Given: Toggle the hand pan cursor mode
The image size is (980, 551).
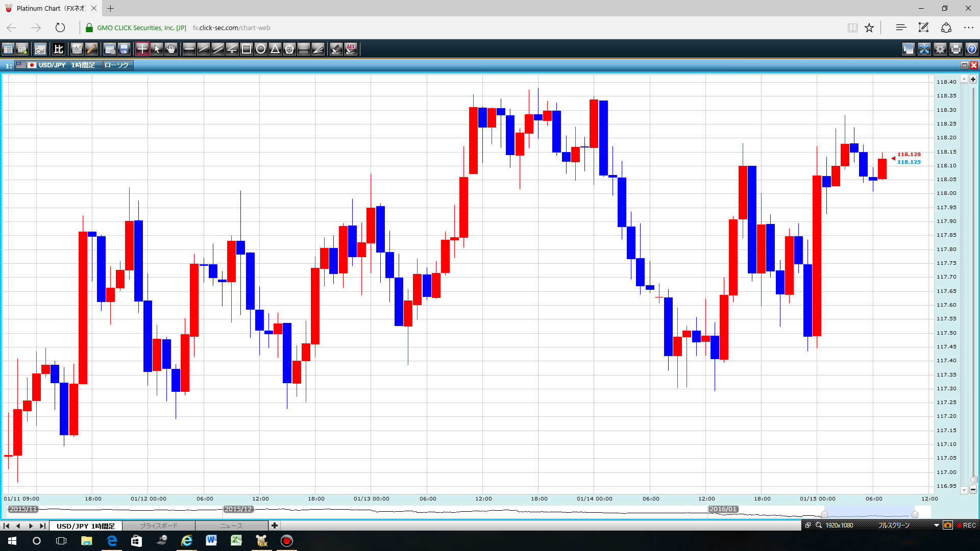Looking at the screenshot, I should coord(171,49).
